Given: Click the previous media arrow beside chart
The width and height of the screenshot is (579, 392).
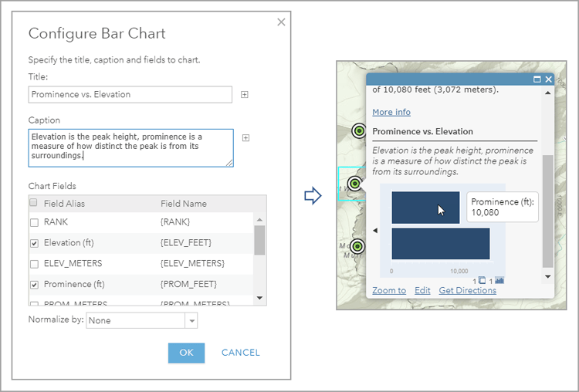Looking at the screenshot, I should [x=375, y=230].
